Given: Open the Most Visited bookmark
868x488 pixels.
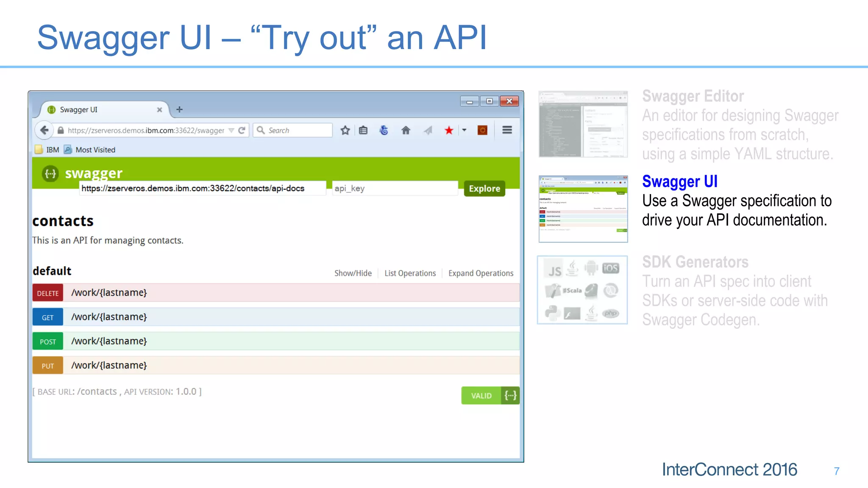Looking at the screenshot, I should (x=89, y=150).
